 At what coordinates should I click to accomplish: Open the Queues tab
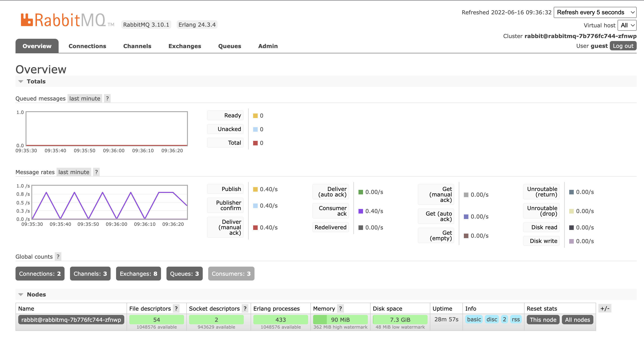[229, 46]
